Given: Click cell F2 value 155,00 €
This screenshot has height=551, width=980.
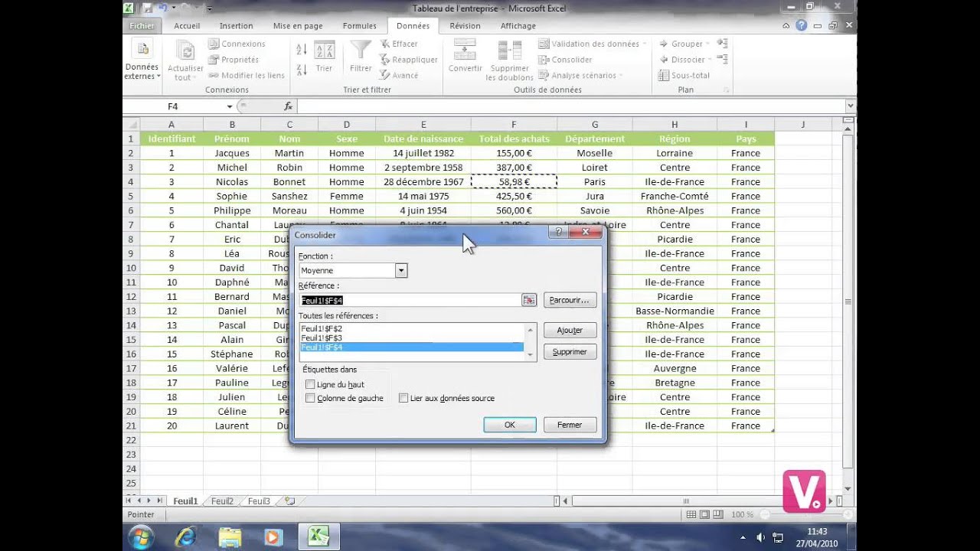Looking at the screenshot, I should (514, 153).
